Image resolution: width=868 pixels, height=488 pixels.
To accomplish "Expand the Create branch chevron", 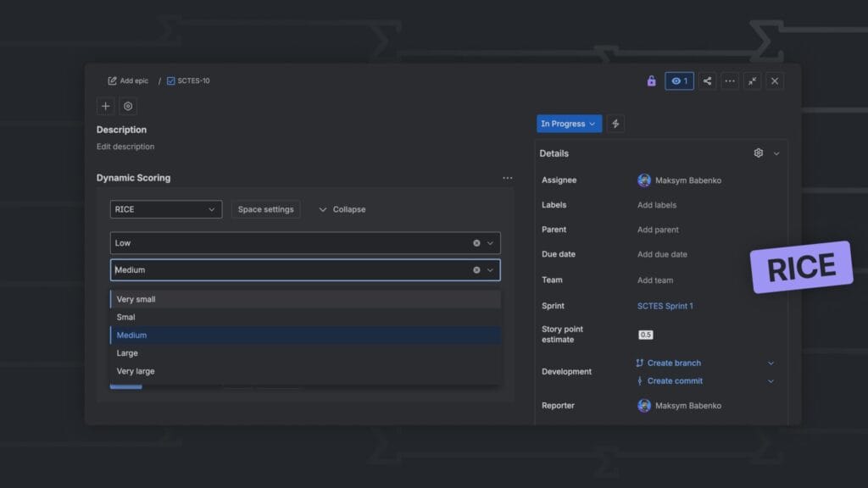I will click(x=771, y=363).
